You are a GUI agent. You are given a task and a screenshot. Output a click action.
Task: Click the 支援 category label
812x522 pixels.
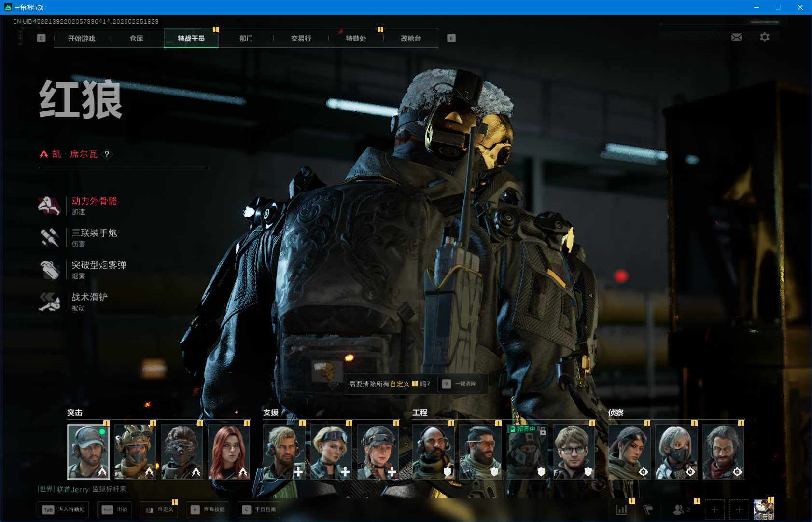[271, 412]
